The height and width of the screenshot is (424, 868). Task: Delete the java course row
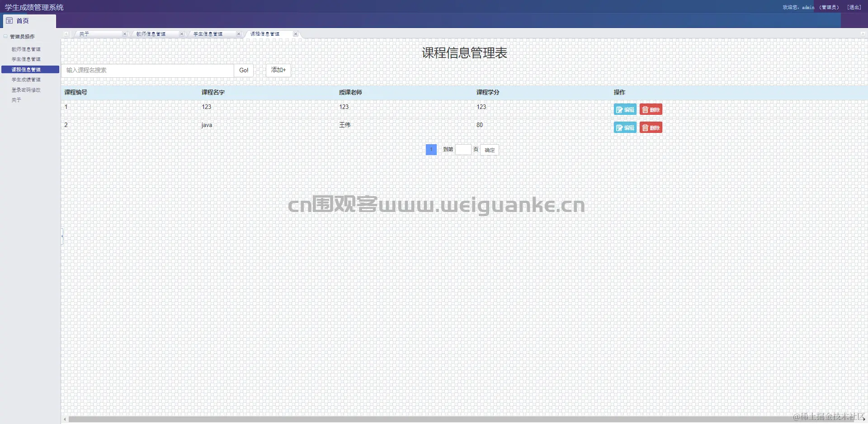click(651, 128)
